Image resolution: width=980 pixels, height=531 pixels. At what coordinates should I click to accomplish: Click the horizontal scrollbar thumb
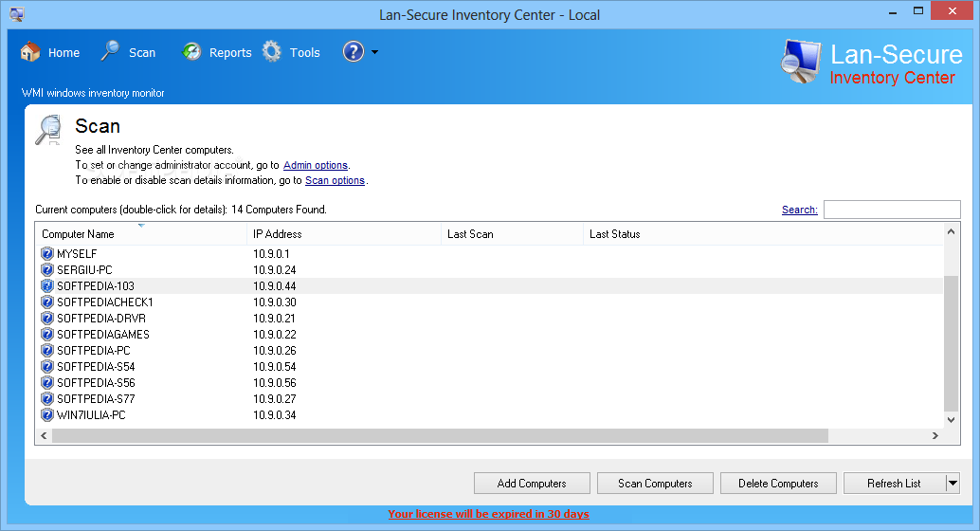440,435
